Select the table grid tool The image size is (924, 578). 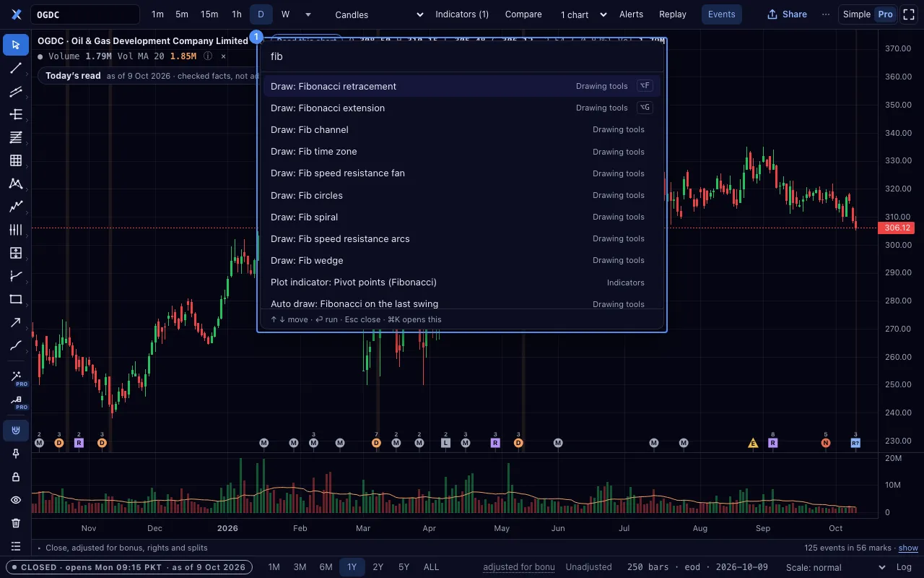coord(16,160)
